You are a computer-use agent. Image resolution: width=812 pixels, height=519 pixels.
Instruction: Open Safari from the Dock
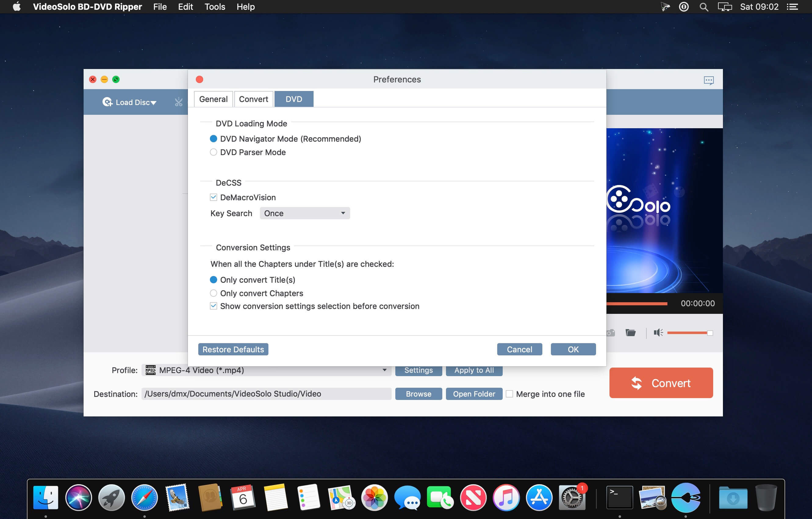coord(144,497)
